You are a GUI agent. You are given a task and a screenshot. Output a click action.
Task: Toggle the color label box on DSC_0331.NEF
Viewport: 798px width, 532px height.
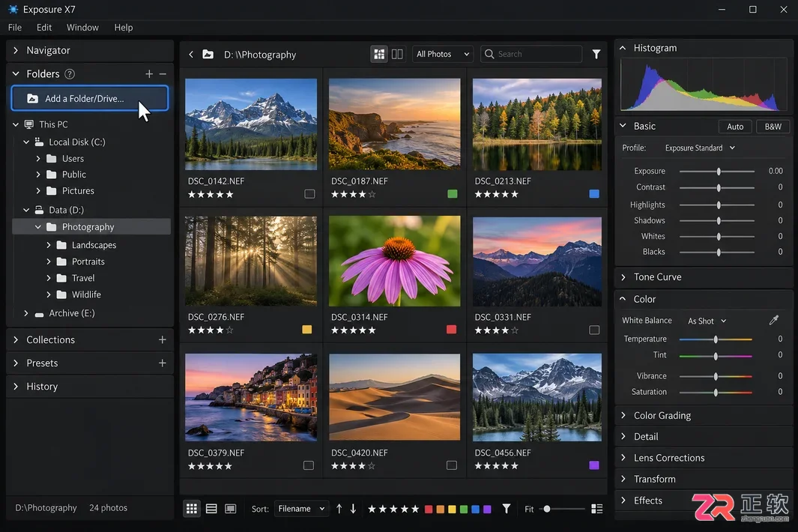click(x=594, y=330)
